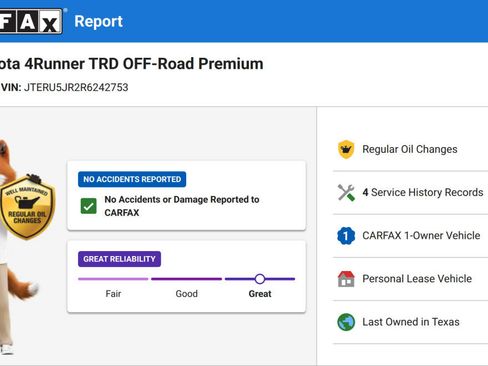This screenshot has width=488, height=366.
Task: Select the Good reliability label
Action: point(187,294)
